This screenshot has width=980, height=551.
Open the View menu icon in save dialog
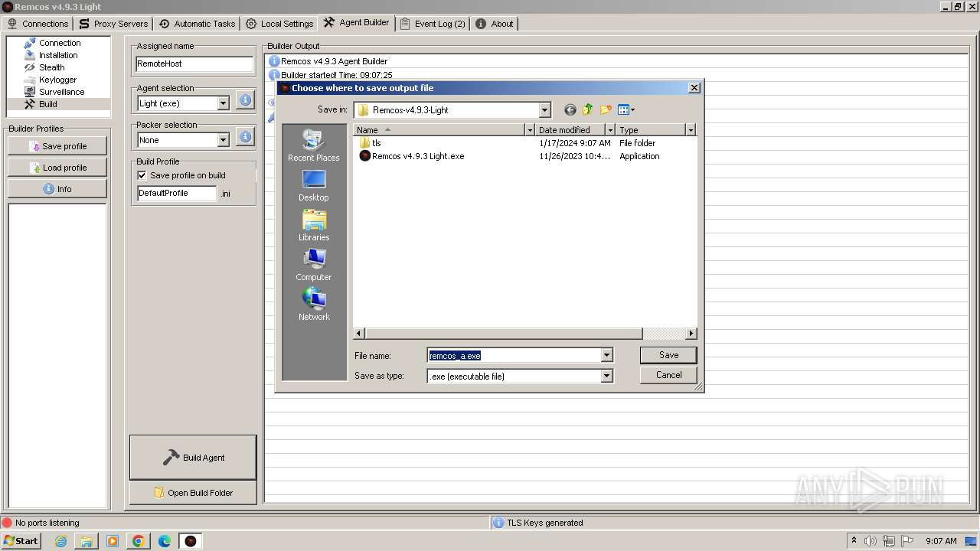coord(626,110)
